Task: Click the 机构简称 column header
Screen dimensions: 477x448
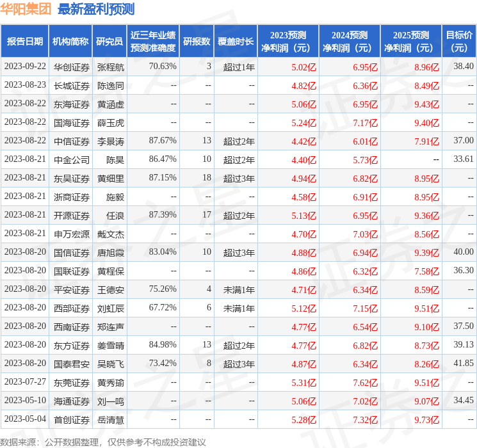Action: point(70,42)
